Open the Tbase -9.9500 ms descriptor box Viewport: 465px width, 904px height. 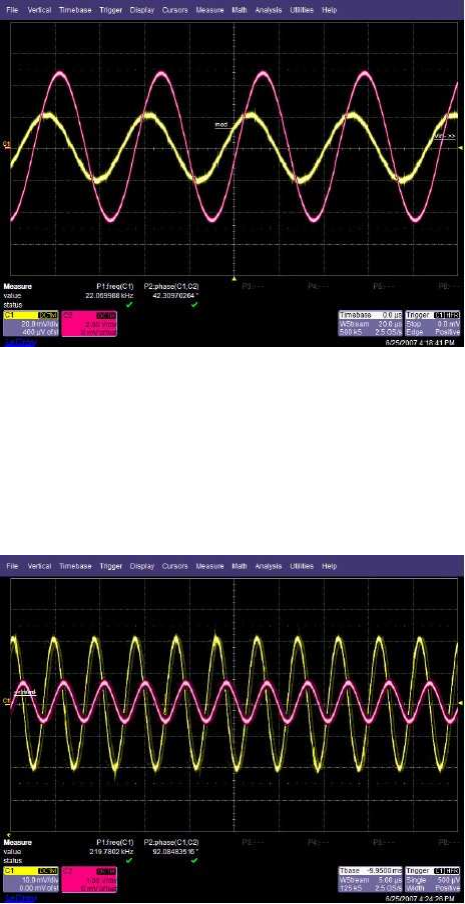[371, 880]
